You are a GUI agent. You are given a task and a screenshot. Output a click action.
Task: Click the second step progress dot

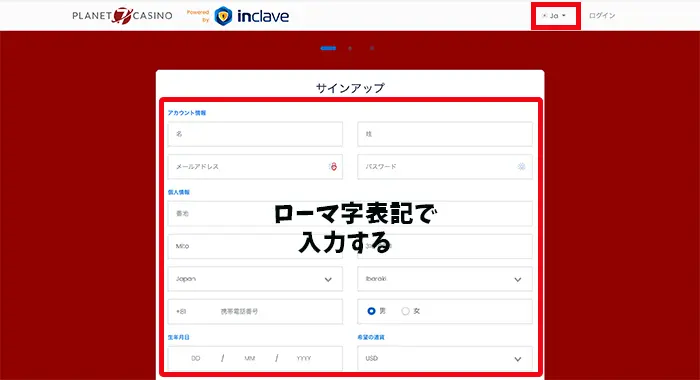click(350, 48)
